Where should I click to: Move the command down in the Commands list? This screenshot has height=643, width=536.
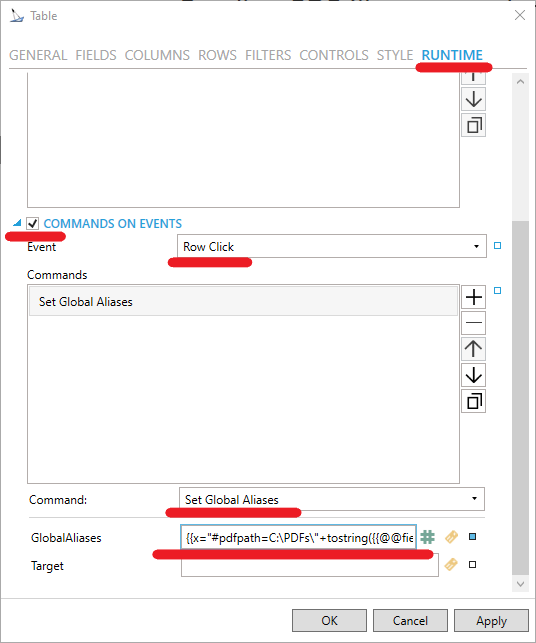click(474, 375)
